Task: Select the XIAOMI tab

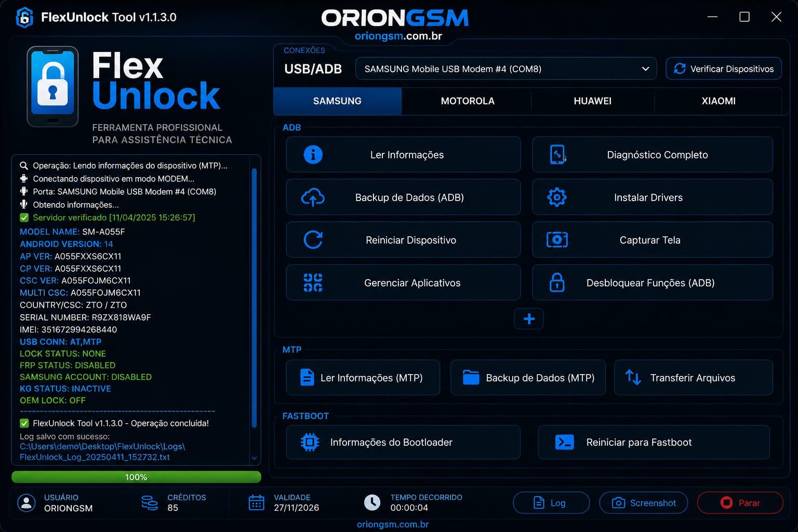Action: [x=719, y=101]
